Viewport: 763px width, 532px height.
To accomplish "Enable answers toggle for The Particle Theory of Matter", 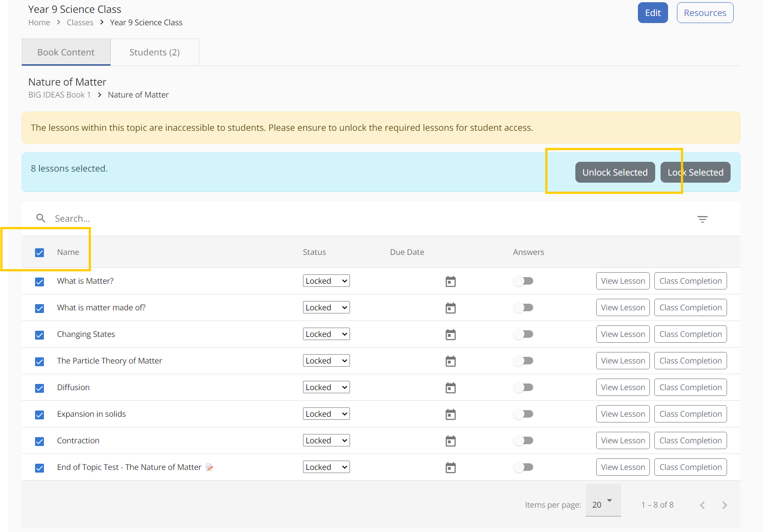I will coord(523,361).
